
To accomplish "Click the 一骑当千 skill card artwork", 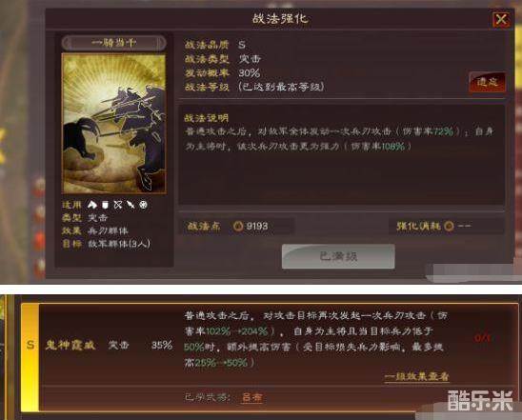I will (x=114, y=124).
